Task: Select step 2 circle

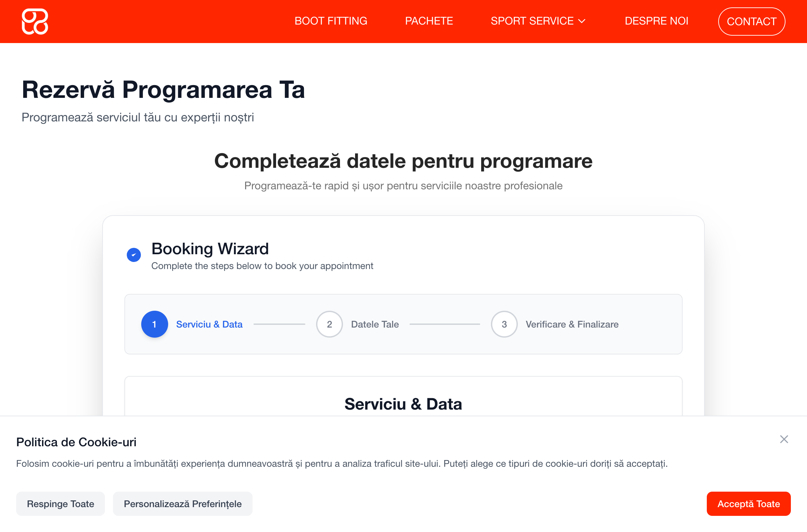Action: [329, 324]
